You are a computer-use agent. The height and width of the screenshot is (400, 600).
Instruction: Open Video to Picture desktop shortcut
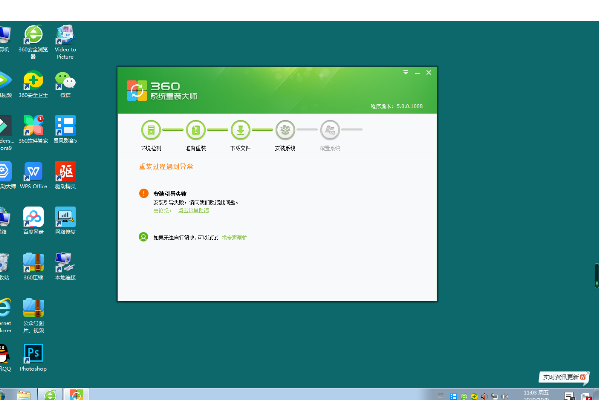pyautogui.click(x=65, y=36)
